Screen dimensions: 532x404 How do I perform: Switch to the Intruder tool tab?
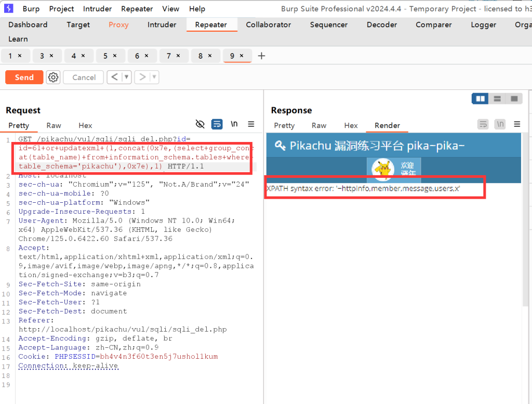click(162, 25)
